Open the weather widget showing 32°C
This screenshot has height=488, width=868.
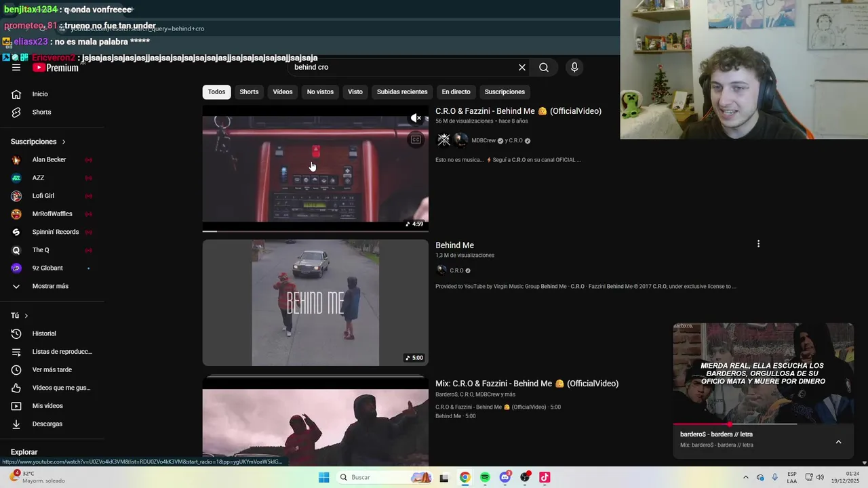pyautogui.click(x=37, y=477)
